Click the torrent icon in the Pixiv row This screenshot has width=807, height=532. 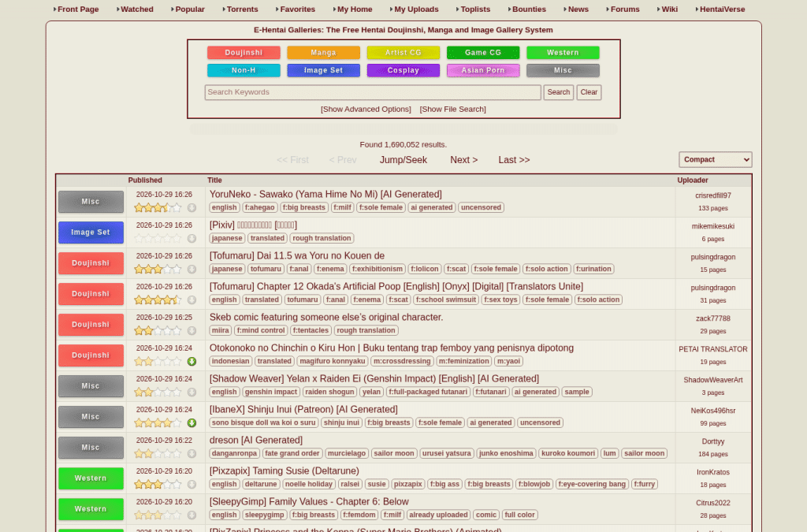tap(192, 239)
